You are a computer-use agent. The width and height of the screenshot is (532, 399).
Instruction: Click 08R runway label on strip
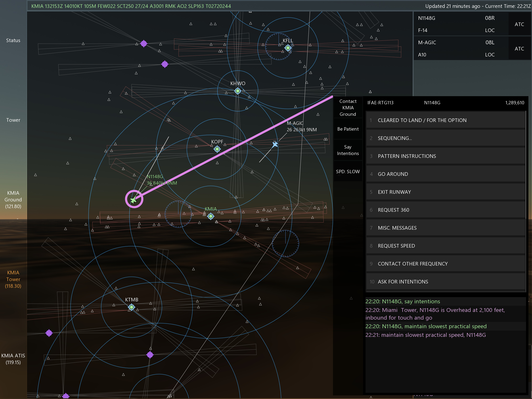point(490,18)
